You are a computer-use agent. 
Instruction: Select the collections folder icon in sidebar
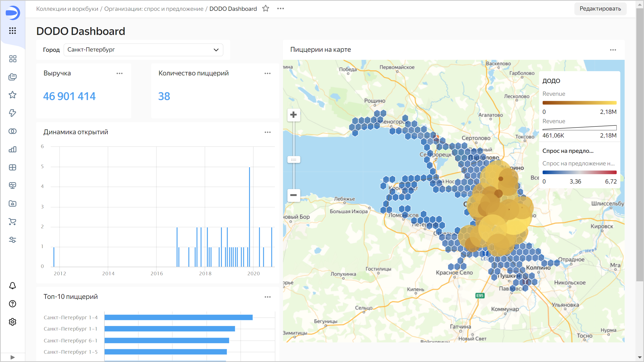[x=12, y=77]
